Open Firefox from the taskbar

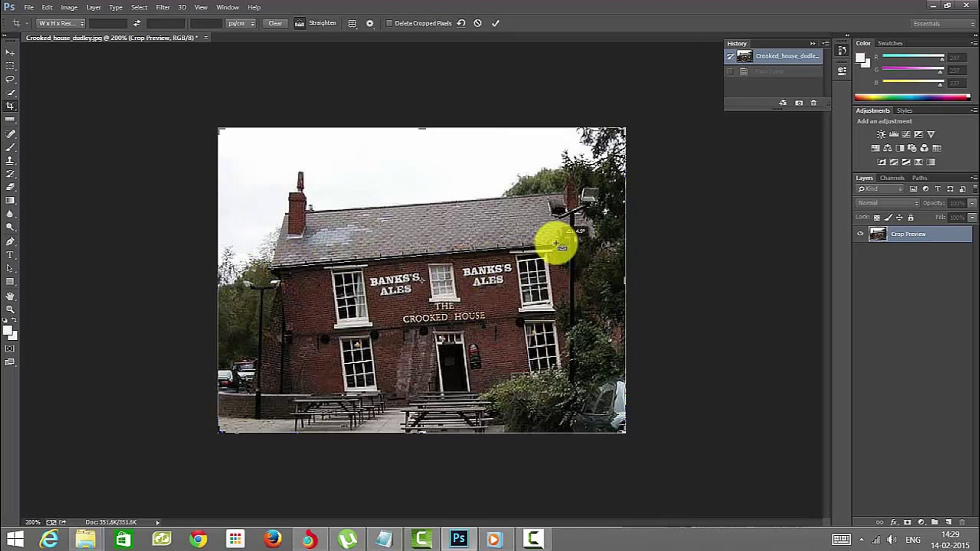coord(272,539)
